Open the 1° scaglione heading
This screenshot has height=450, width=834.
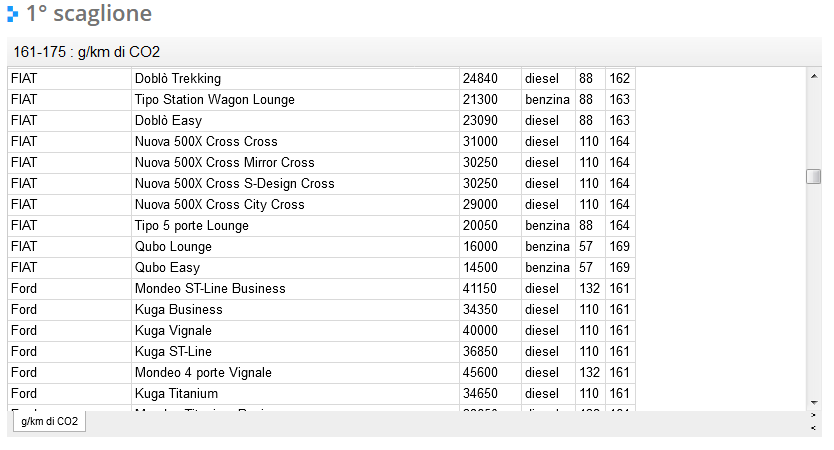[x=89, y=13]
